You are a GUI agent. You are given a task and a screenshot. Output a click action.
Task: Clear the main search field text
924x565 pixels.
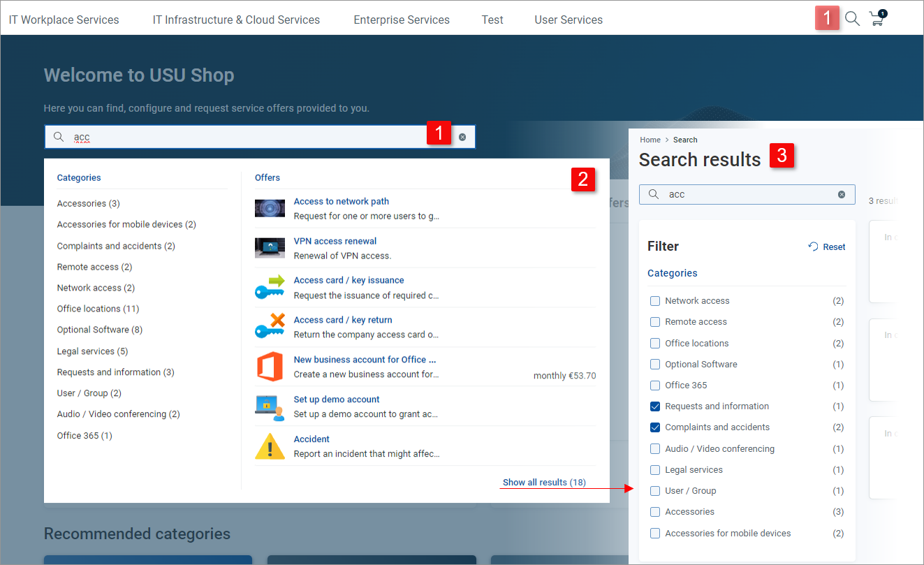coord(462,138)
